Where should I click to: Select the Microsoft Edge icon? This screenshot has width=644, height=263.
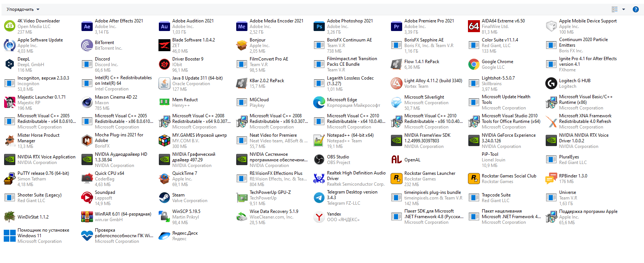click(319, 102)
